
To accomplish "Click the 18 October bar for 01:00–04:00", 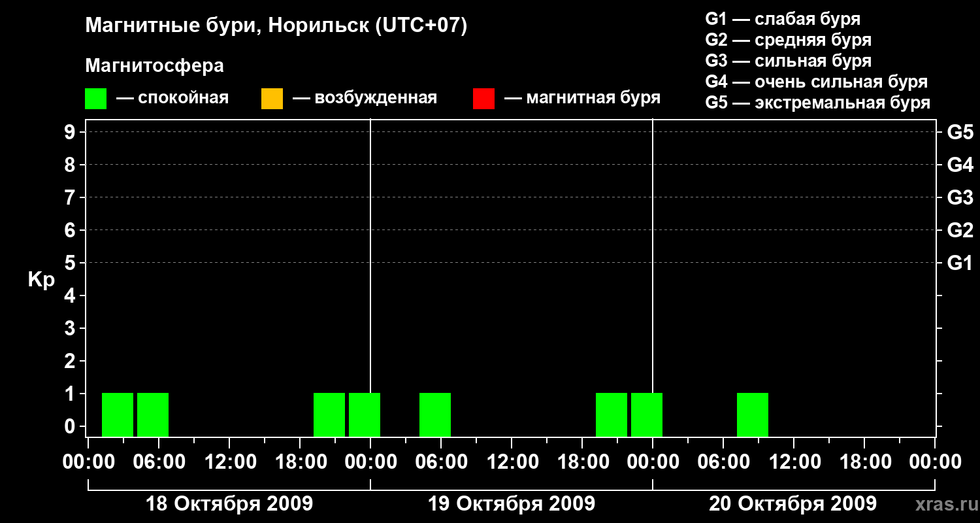I will 118,415.
